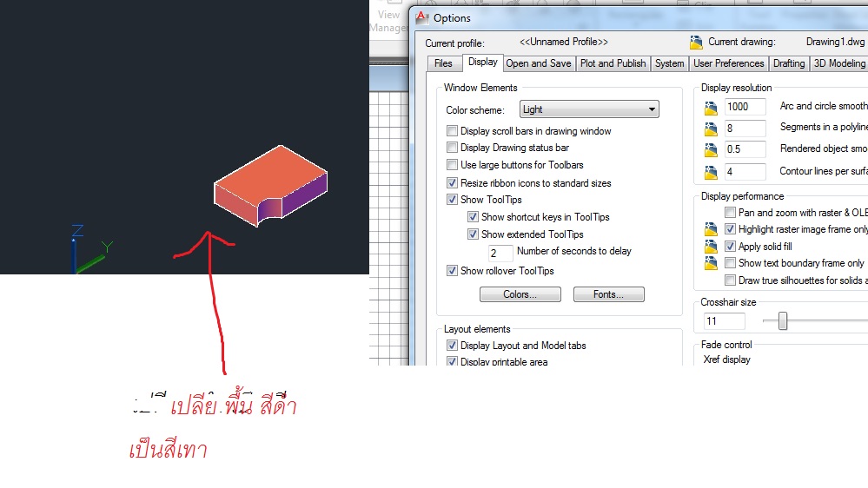Click the Unnamed Profile text
The image size is (868, 488).
click(x=564, y=42)
